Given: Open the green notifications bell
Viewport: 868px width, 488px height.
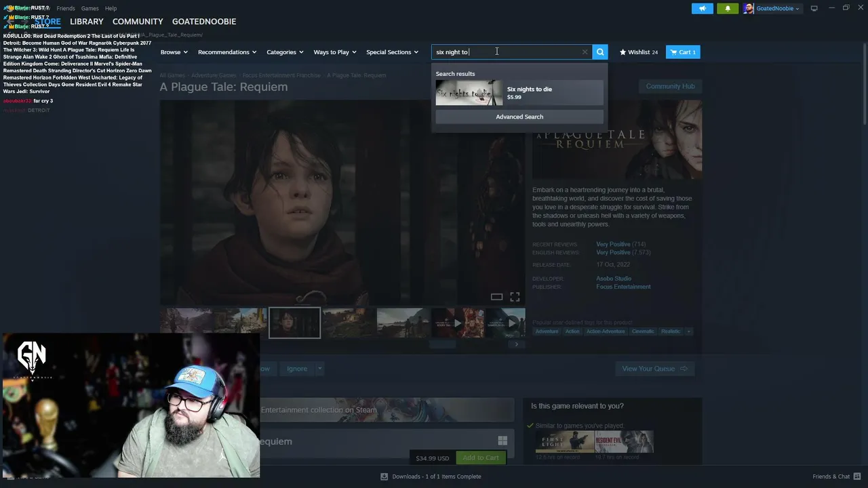Looking at the screenshot, I should (728, 8).
